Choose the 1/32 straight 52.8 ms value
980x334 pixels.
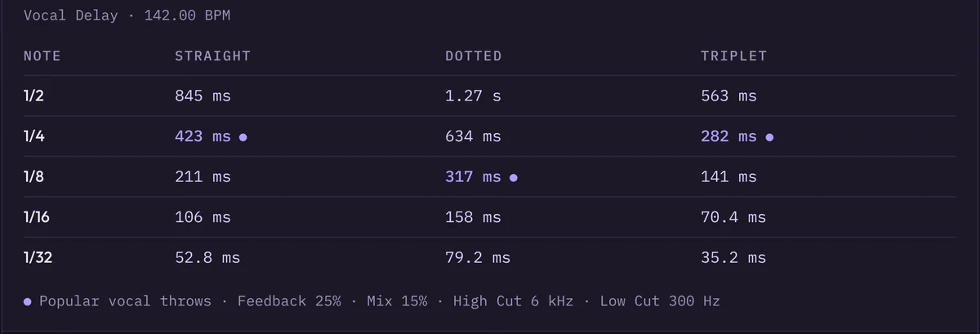(x=207, y=257)
